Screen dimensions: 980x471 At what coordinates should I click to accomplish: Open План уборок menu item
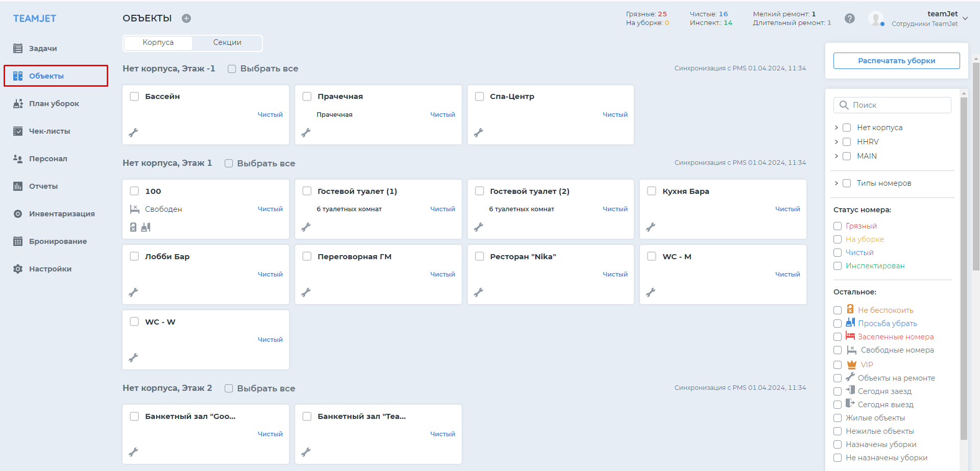(54, 104)
